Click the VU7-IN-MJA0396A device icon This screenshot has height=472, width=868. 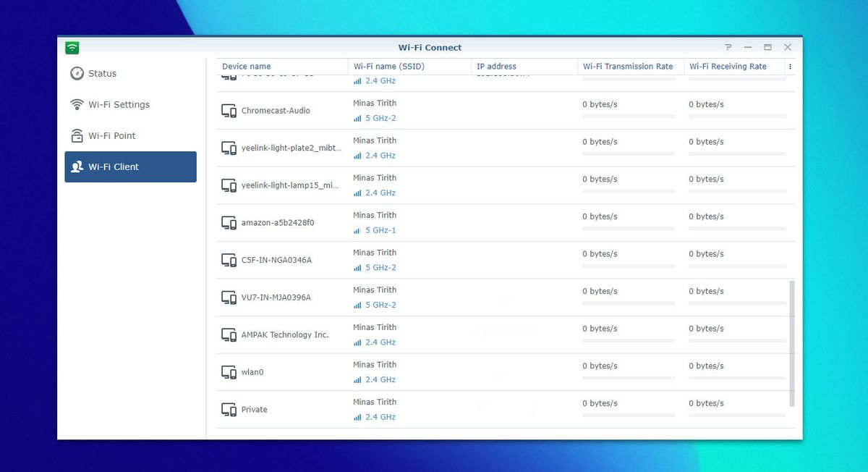[229, 298]
